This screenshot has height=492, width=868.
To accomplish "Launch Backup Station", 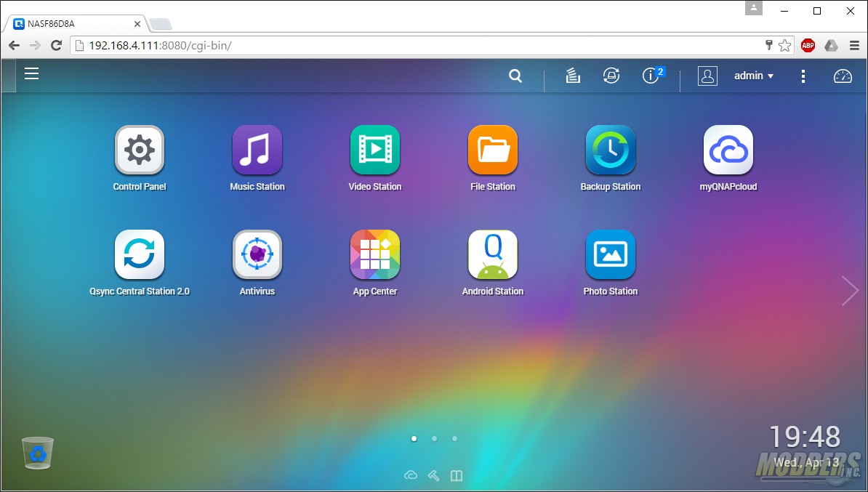I will [611, 150].
